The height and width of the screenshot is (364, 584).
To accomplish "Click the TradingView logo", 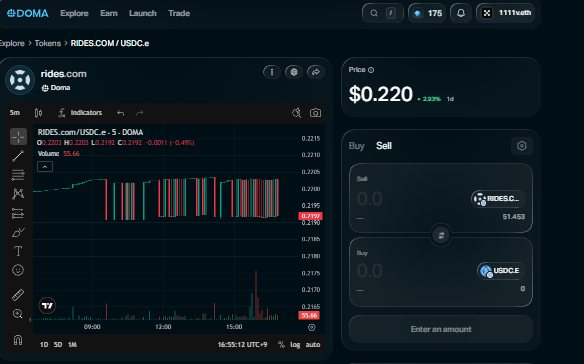I will pyautogui.click(x=48, y=306).
